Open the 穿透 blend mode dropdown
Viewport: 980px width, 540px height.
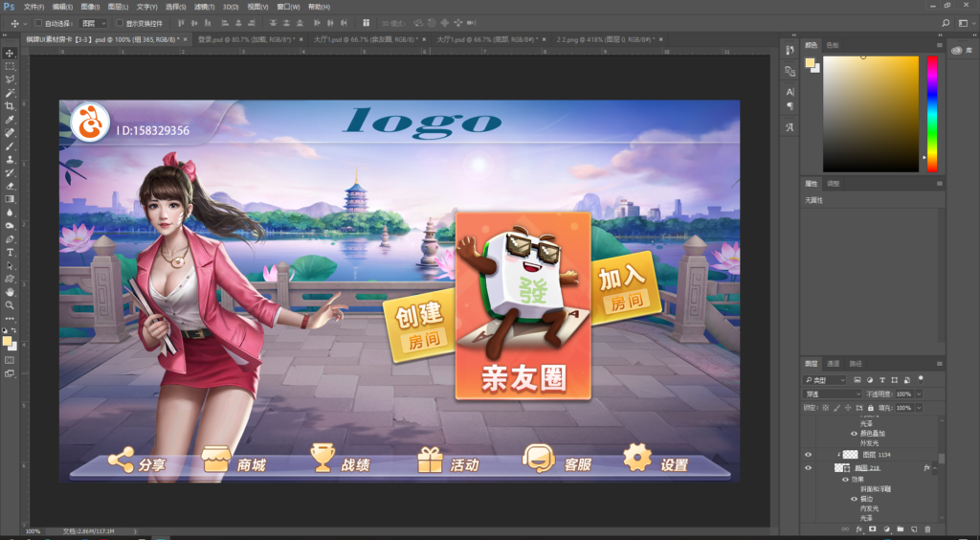point(832,394)
